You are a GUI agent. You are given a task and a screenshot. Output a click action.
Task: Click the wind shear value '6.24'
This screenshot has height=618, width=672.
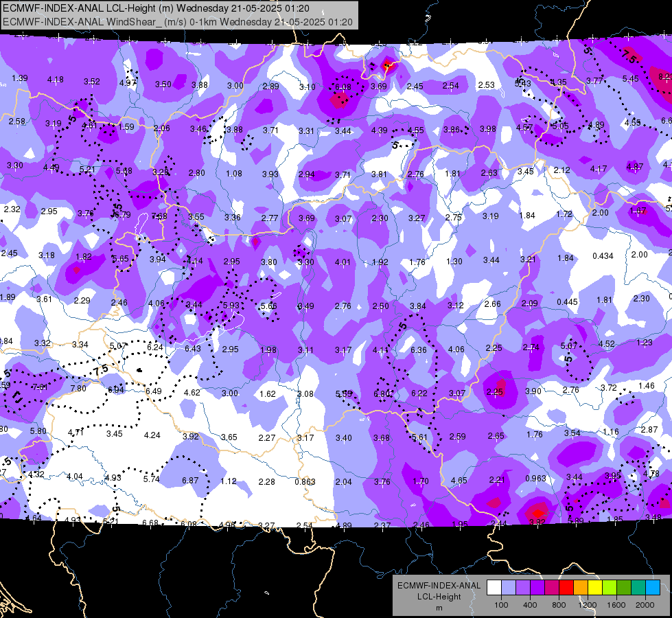pos(155,347)
